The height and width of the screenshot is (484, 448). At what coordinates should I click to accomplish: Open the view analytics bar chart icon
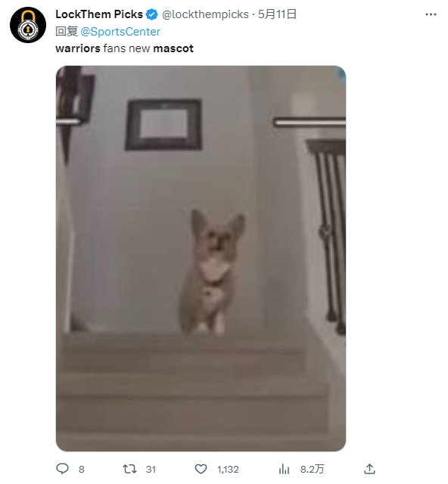click(x=284, y=469)
